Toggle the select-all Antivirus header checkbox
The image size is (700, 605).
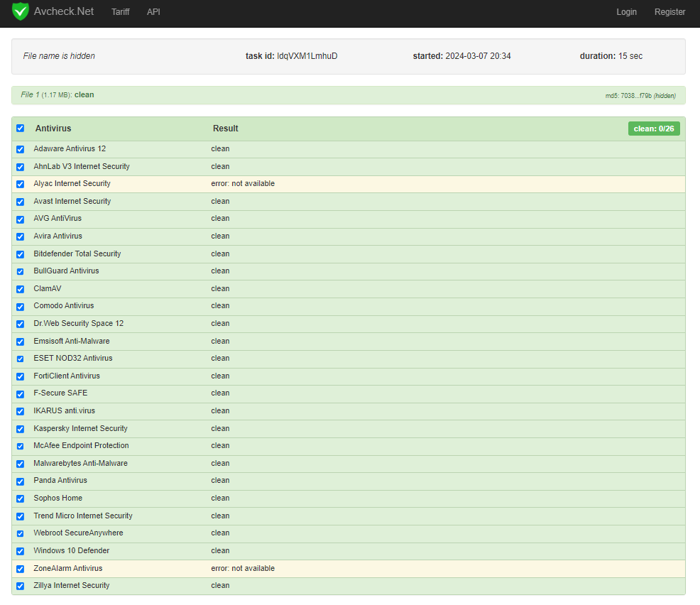coord(20,129)
